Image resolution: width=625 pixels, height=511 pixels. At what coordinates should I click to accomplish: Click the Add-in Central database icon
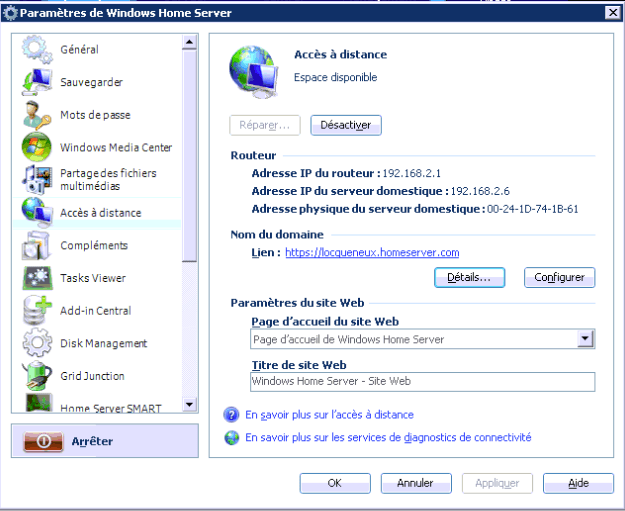[x=37, y=310]
